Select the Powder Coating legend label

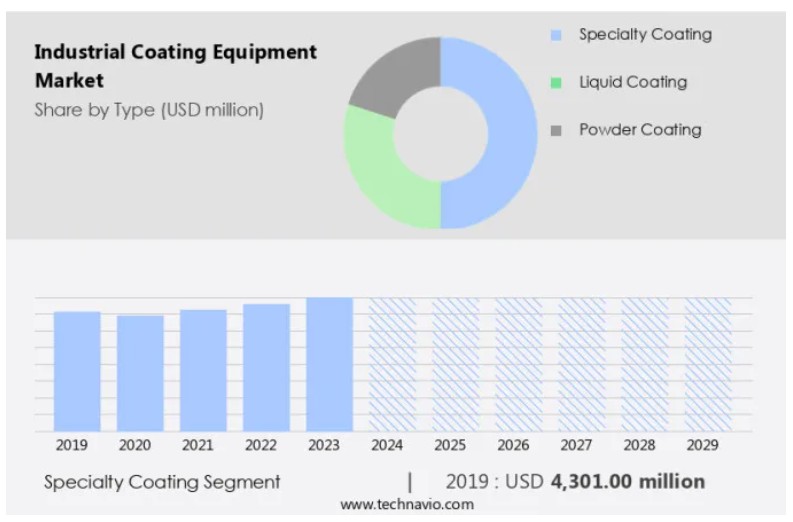pyautogui.click(x=640, y=130)
